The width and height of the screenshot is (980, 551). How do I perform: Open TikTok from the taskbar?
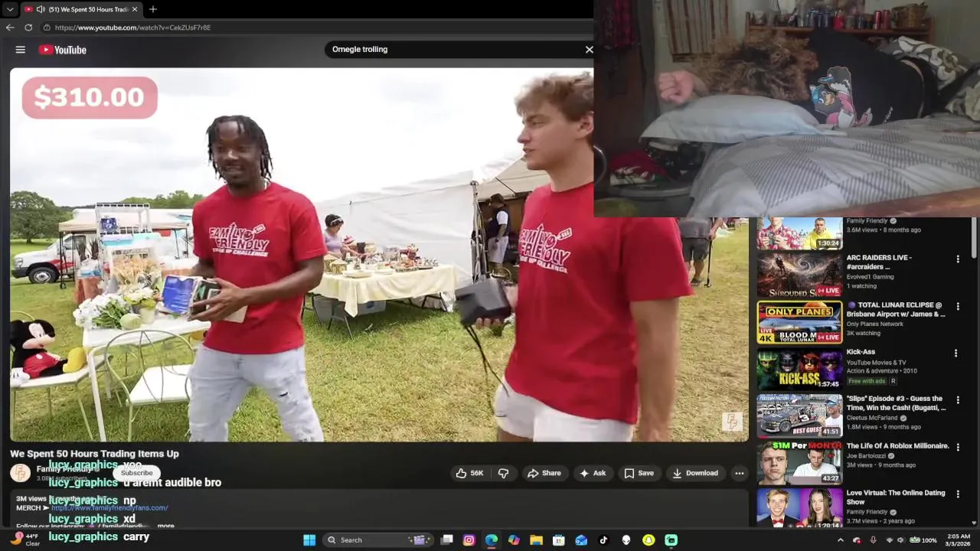tap(603, 540)
